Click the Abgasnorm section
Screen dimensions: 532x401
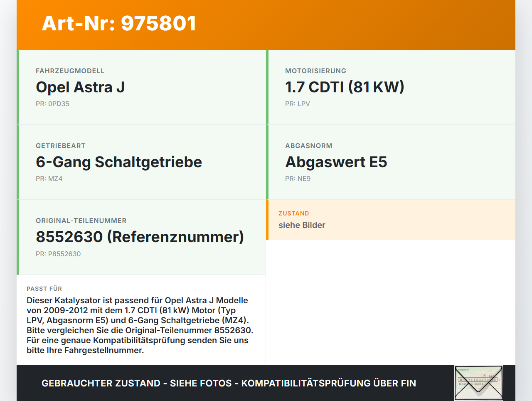point(391,162)
